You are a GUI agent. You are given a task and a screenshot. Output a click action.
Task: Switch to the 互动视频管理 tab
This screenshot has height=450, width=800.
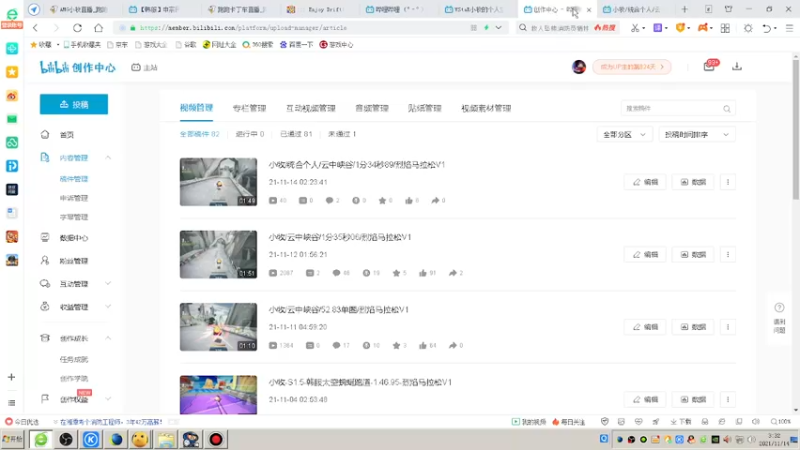(x=311, y=108)
